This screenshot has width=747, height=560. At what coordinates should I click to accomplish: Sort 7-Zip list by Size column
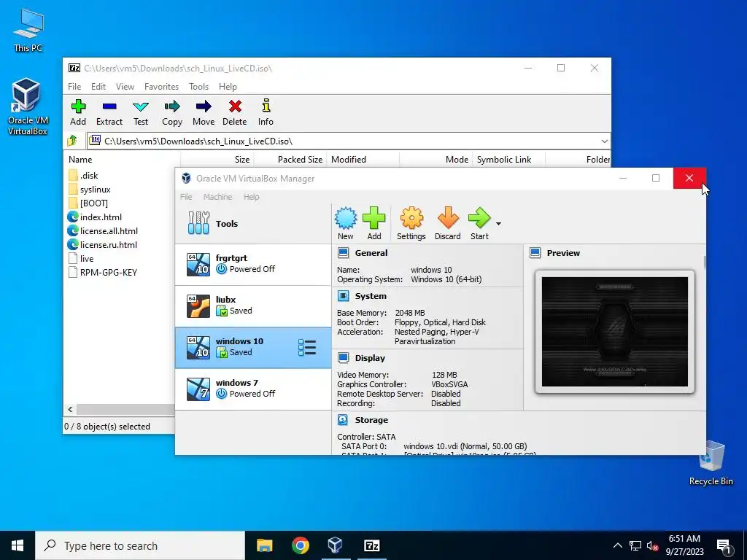coord(217,160)
